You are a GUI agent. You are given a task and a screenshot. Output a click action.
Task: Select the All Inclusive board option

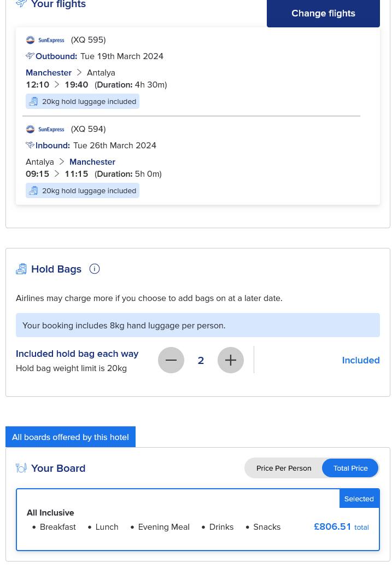tap(197, 519)
